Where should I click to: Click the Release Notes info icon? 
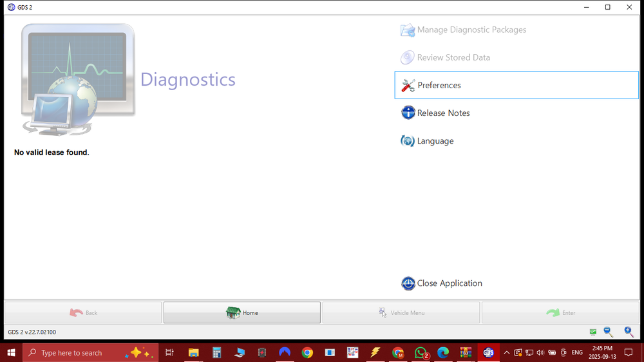408,113
